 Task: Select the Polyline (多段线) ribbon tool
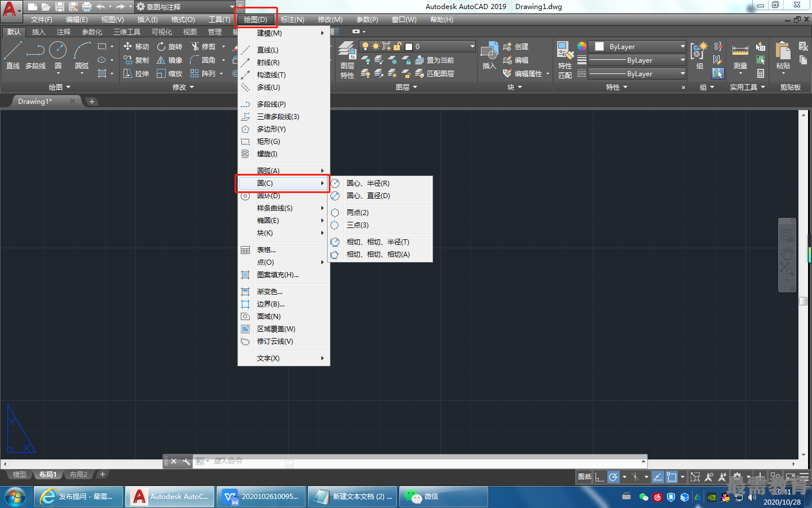[36, 55]
